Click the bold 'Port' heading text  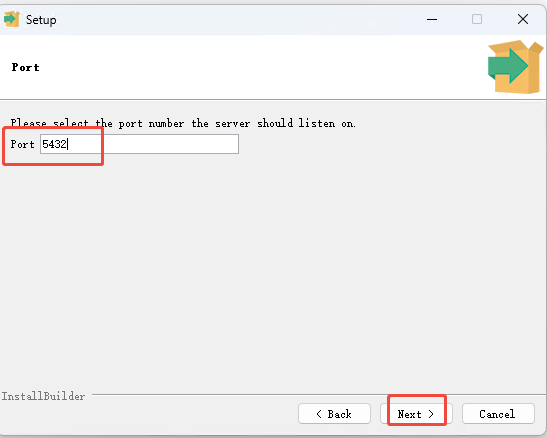(25, 67)
